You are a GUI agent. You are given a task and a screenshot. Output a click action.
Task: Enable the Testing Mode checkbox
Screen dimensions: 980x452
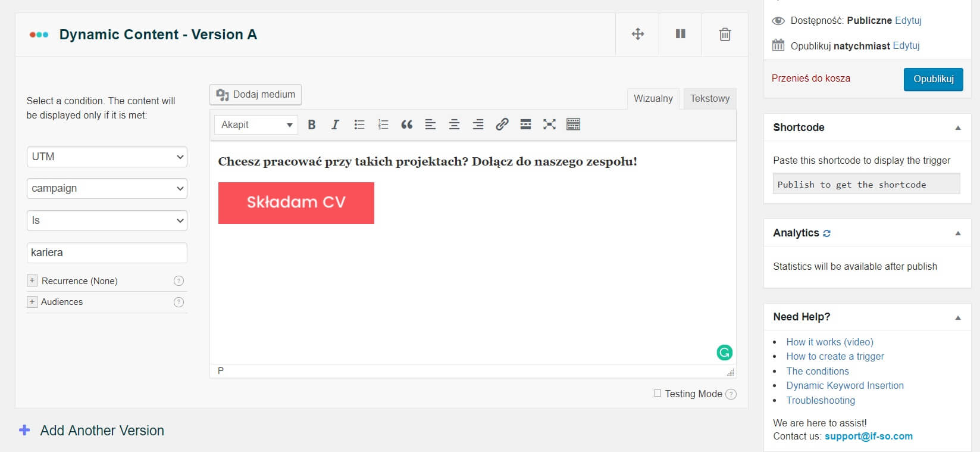(x=657, y=393)
